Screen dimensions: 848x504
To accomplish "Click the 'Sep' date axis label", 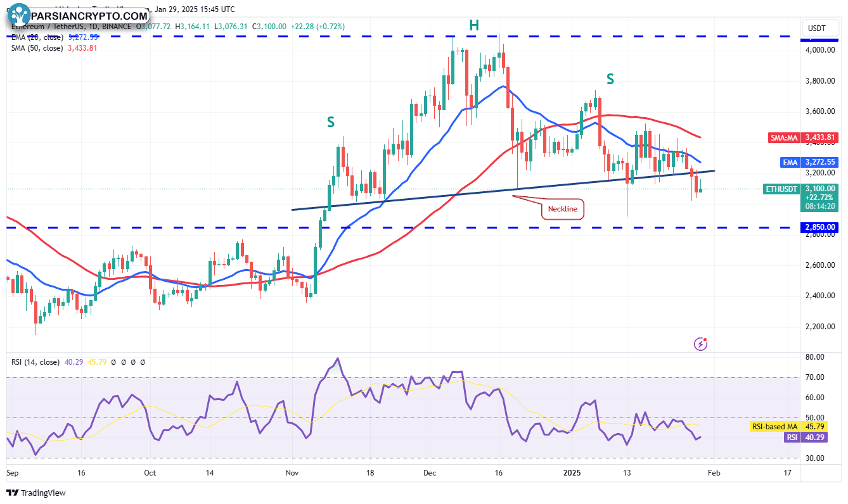I will [13, 472].
